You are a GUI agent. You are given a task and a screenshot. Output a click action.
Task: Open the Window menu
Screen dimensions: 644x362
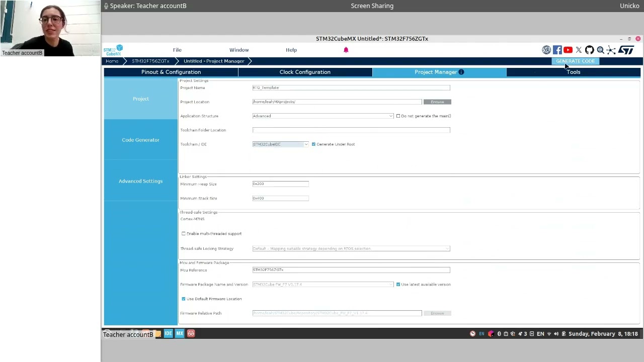(239, 50)
